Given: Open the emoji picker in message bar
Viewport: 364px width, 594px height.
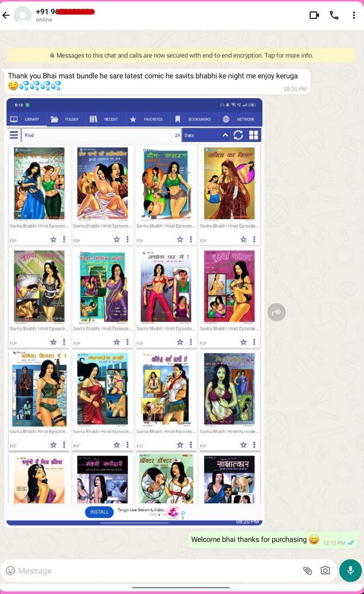Looking at the screenshot, I should point(11,570).
